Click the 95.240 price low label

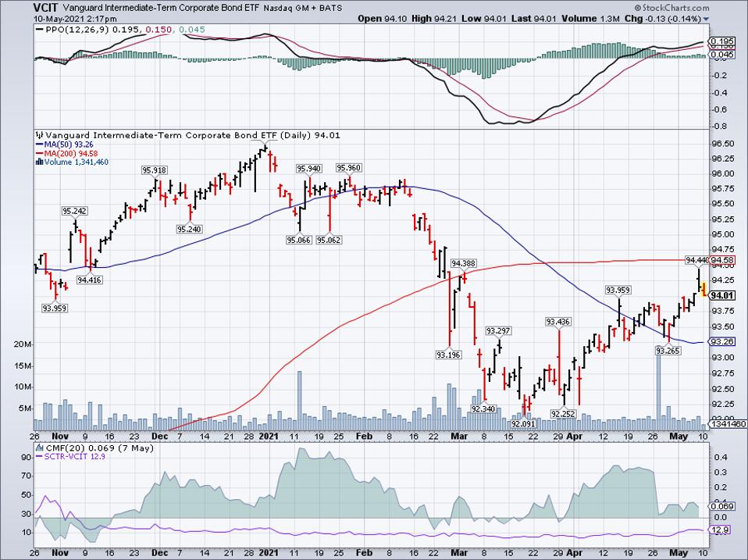189,229
